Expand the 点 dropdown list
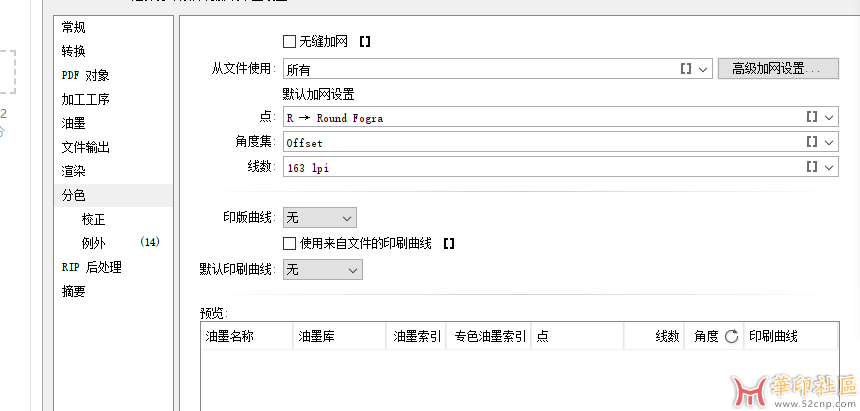This screenshot has width=860, height=411. point(829,117)
